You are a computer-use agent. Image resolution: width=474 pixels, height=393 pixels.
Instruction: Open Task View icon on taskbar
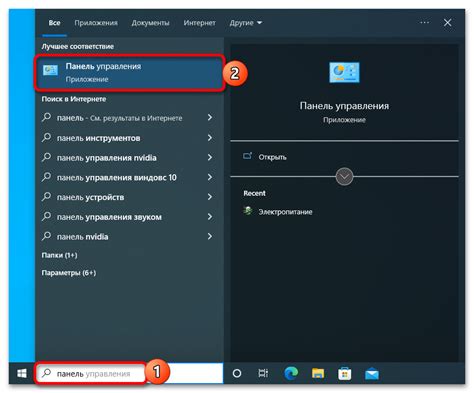pos(263,373)
